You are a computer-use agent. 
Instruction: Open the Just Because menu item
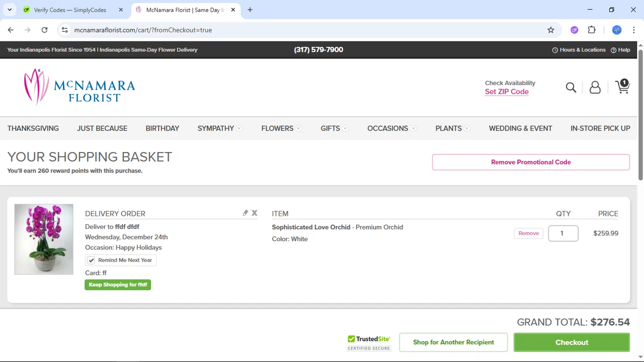coord(102,128)
